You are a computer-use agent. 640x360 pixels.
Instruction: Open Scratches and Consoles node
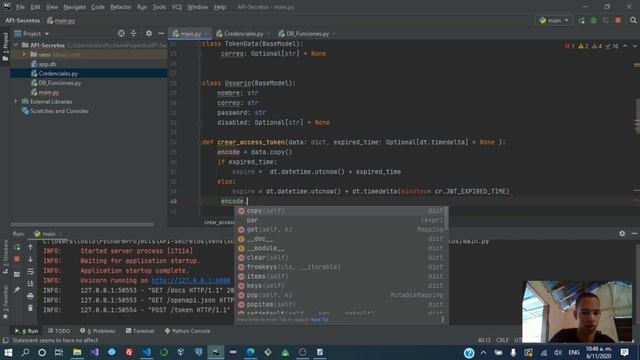pos(55,111)
